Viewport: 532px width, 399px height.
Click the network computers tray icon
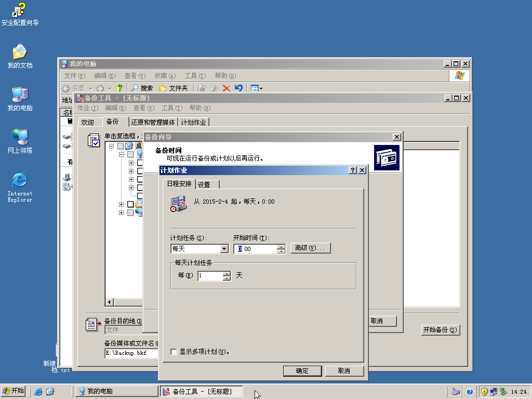click(494, 392)
